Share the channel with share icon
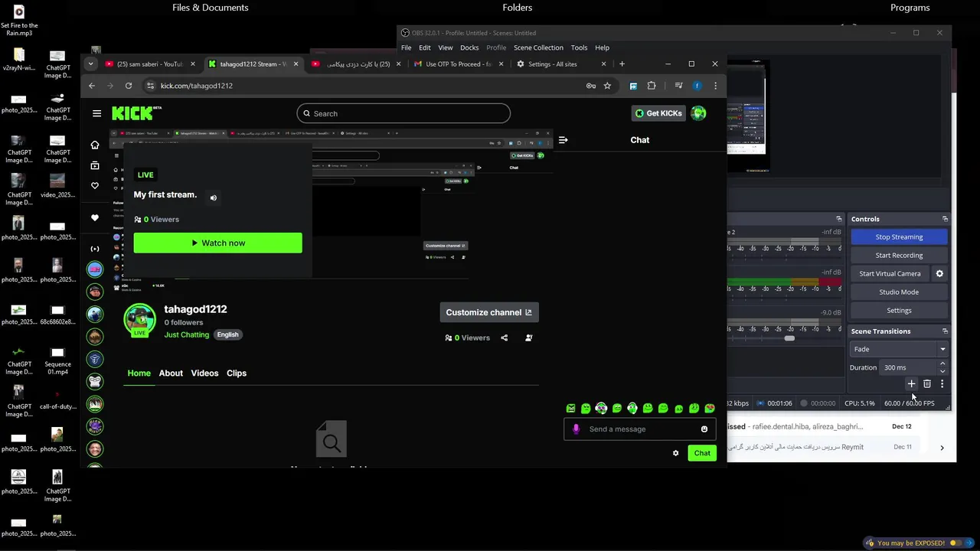 [504, 337]
